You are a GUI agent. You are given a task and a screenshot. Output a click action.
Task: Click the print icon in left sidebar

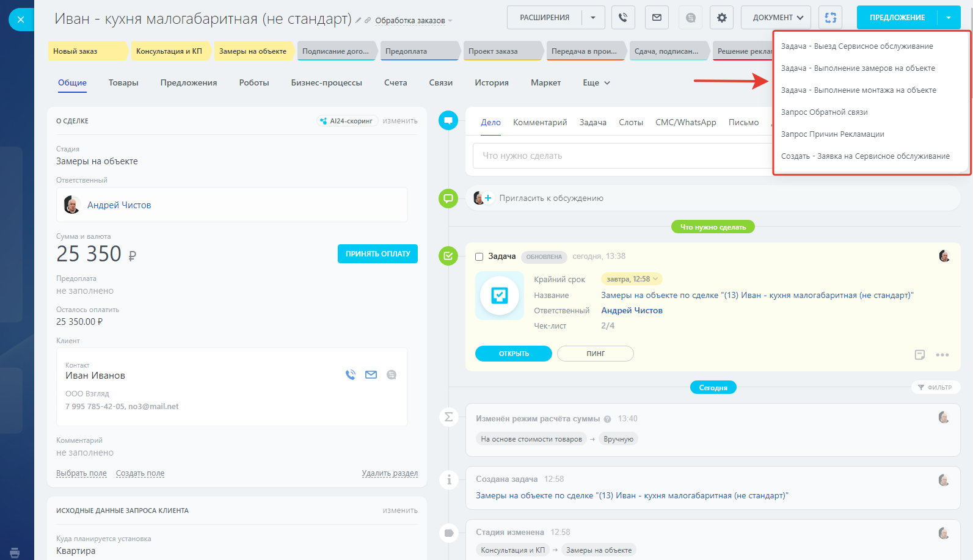15,552
